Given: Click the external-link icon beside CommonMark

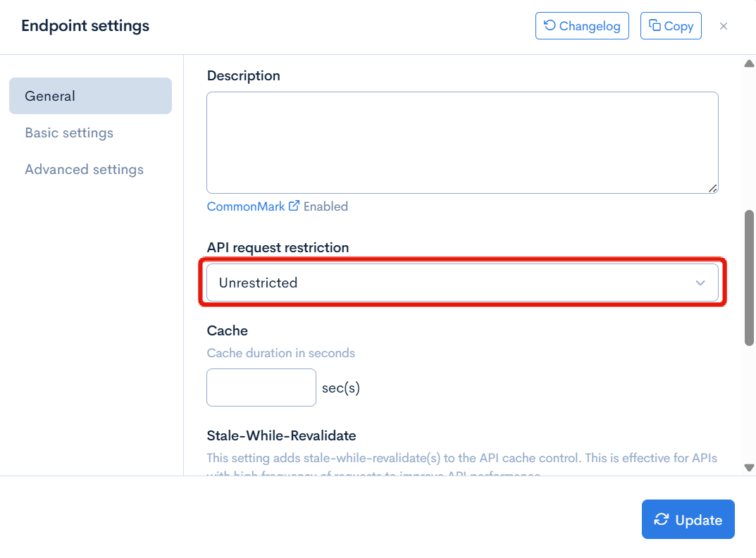Looking at the screenshot, I should coord(294,206).
